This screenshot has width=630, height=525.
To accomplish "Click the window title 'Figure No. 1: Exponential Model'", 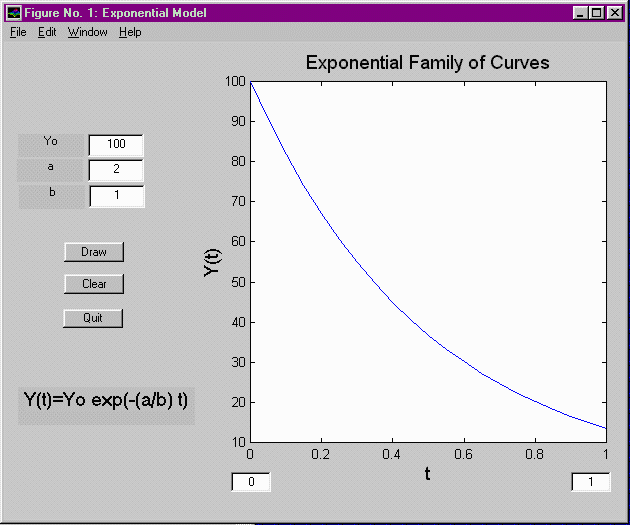I will [115, 13].
